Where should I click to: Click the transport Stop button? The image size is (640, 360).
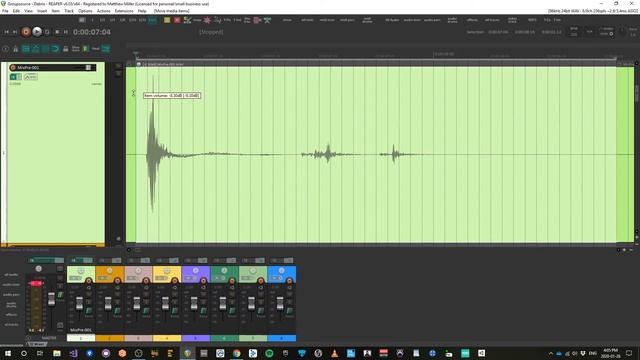click(x=57, y=32)
